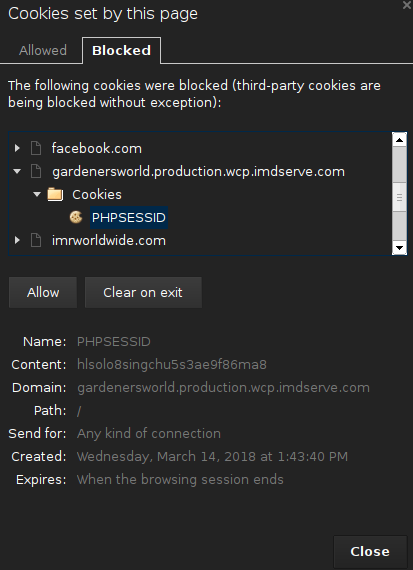Switch to the Allowed tab

tap(43, 50)
